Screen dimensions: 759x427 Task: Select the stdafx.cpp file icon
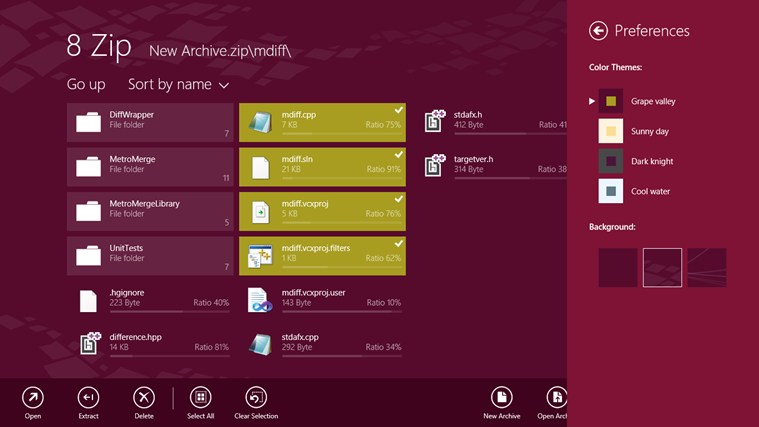(260, 345)
